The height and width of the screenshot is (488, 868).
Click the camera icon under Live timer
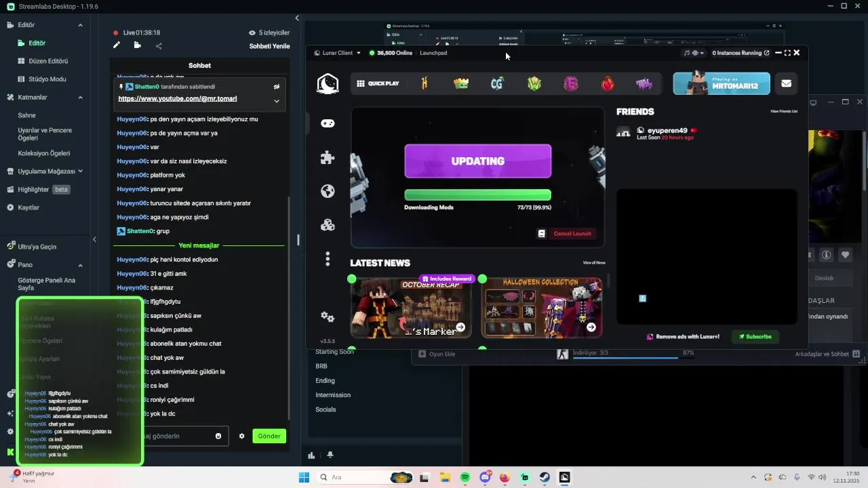[x=137, y=45]
